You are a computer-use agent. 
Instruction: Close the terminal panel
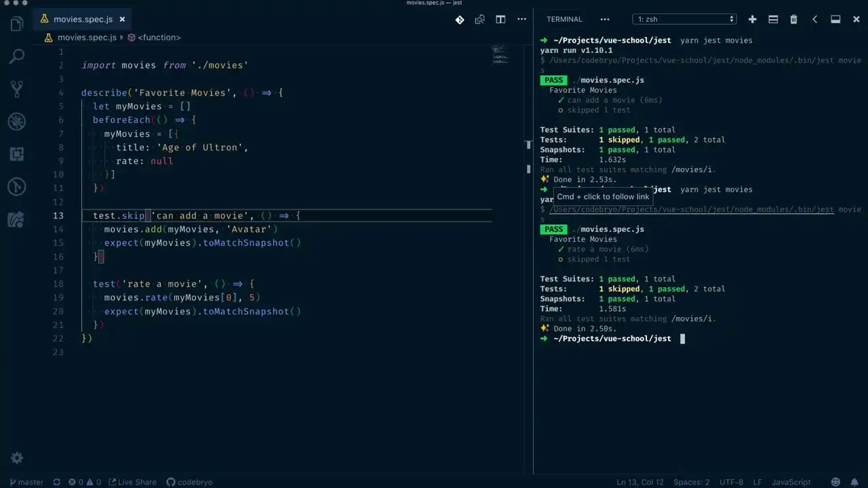tap(856, 20)
